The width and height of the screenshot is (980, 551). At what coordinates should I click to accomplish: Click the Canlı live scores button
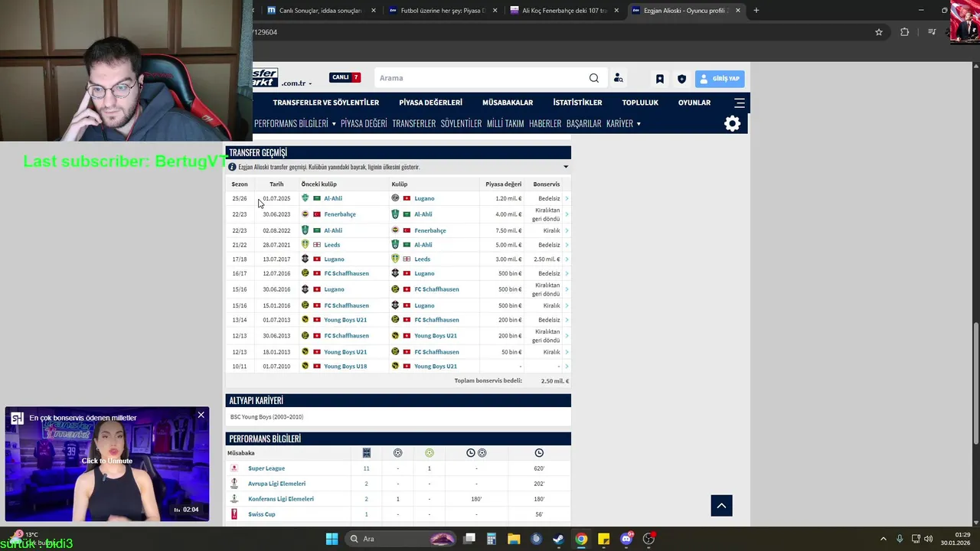(345, 77)
